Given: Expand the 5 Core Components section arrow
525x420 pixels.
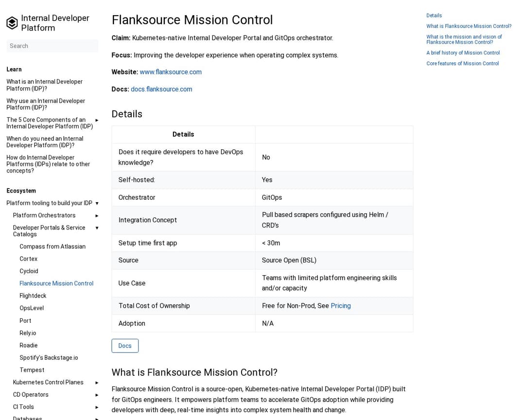Looking at the screenshot, I should (x=97, y=120).
